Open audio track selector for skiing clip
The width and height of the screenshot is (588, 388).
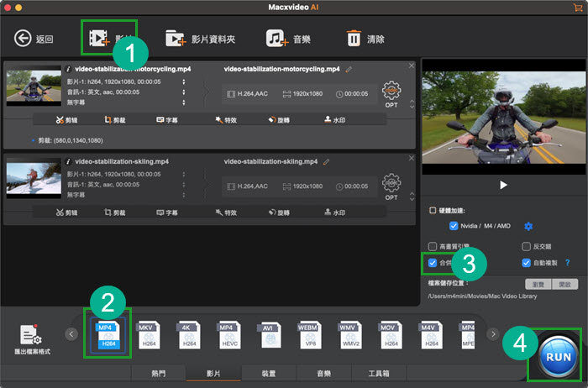tap(184, 185)
